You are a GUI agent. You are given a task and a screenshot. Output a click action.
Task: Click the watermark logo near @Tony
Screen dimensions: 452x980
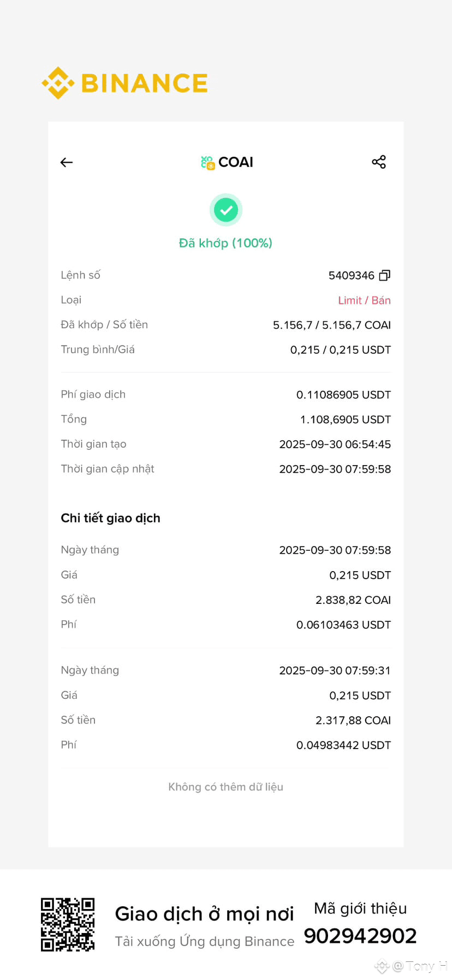pyautogui.click(x=382, y=966)
